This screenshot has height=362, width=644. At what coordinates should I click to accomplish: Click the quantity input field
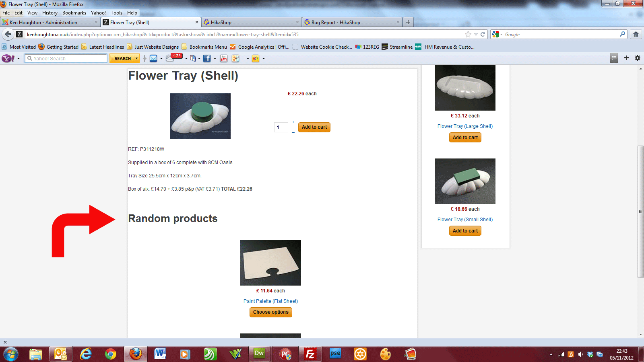point(281,128)
